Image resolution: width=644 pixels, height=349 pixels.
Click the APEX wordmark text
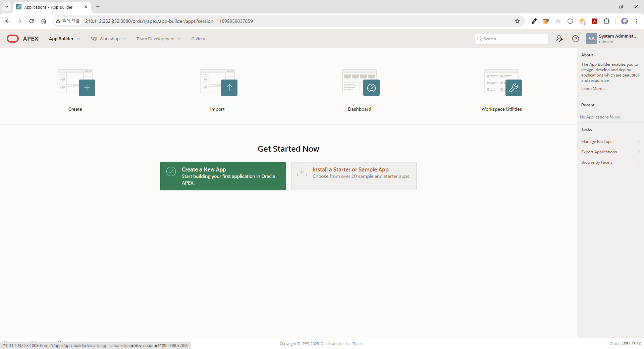coord(31,39)
